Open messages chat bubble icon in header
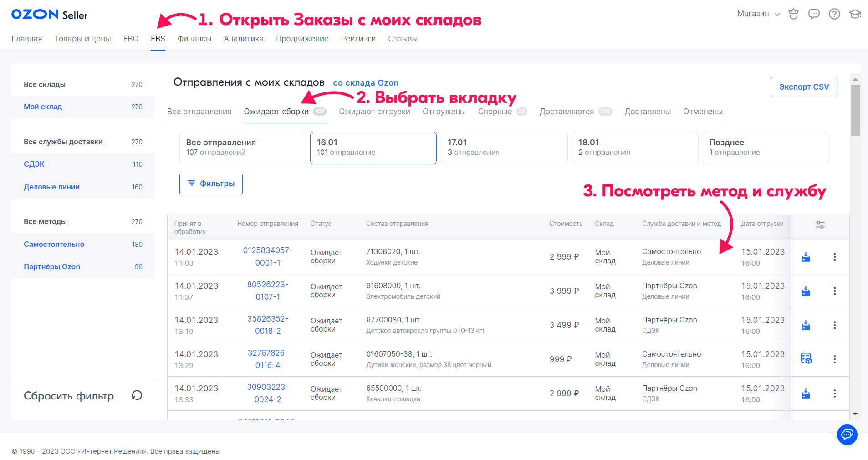The image size is (868, 460). pyautogui.click(x=814, y=14)
